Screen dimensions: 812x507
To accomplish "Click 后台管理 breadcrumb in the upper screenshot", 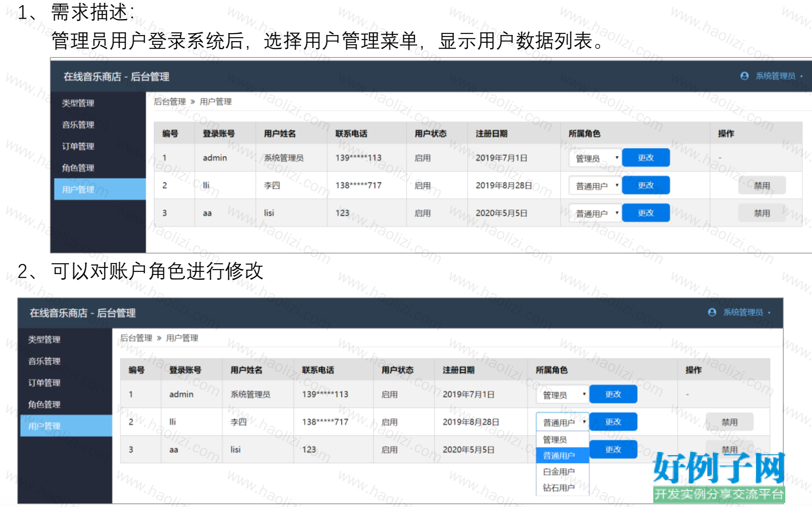I will 170,101.
